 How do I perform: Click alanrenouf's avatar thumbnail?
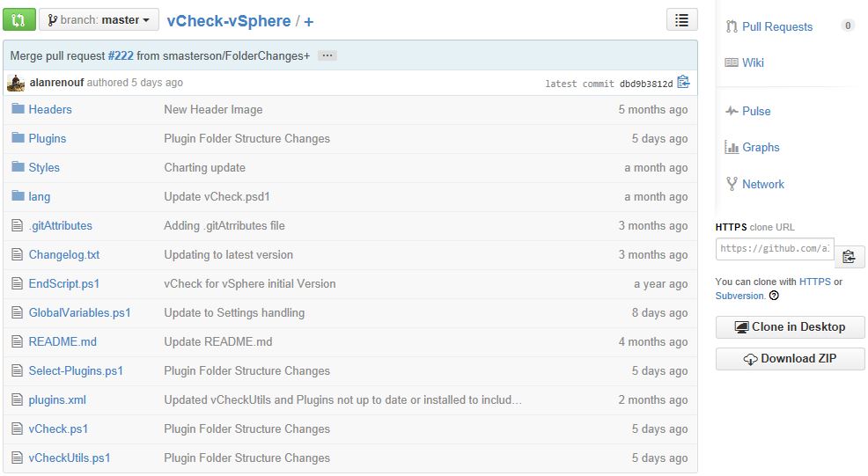point(16,83)
